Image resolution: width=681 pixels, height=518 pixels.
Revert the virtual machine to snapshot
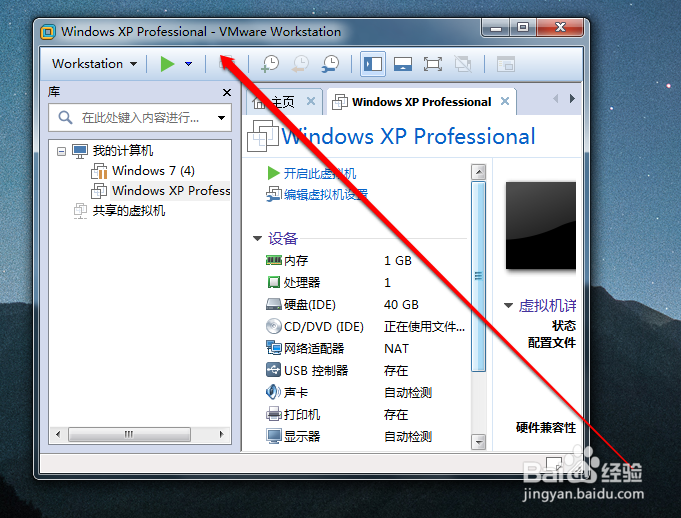click(300, 64)
